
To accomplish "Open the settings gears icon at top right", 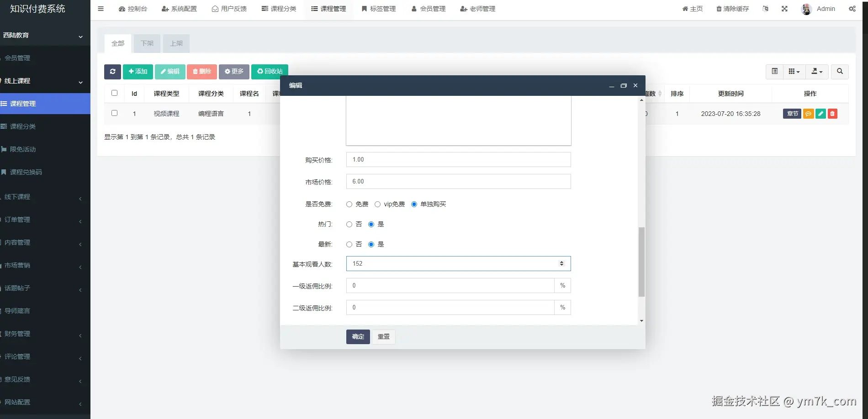I will click(x=852, y=9).
